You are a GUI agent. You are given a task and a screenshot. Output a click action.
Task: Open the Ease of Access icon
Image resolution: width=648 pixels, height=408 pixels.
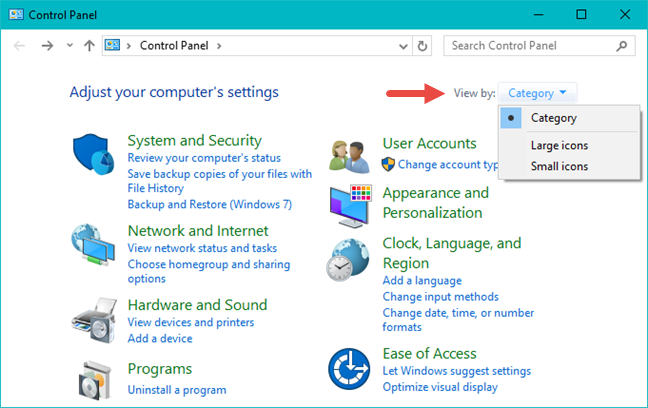point(349,369)
